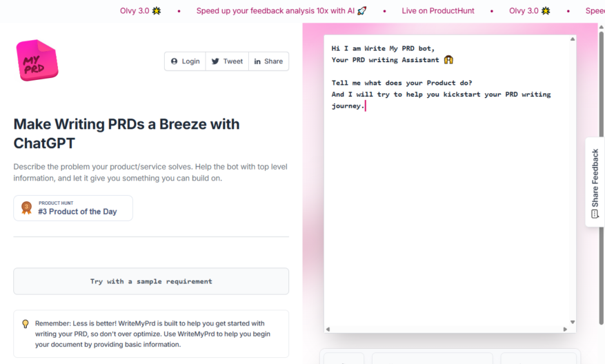Click the feedback icon on Share Feedback tab

[595, 214]
